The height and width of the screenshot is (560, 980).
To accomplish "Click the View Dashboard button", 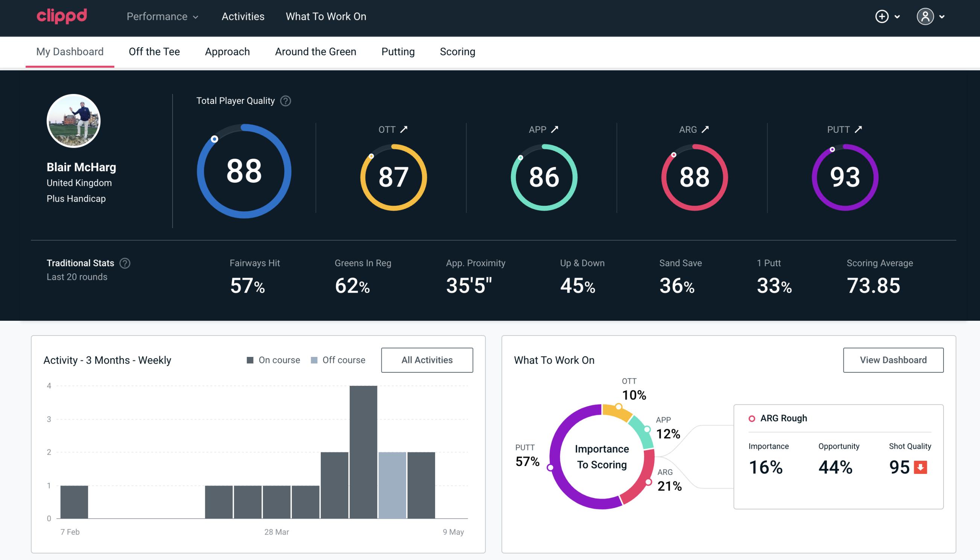I will click(892, 360).
